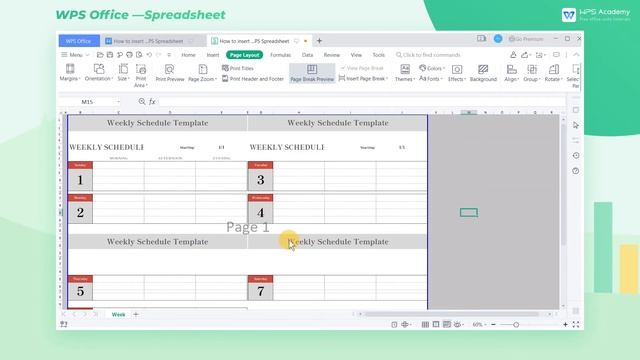
Task: Collapse the ribbon with the chevron icon
Action: [576, 55]
